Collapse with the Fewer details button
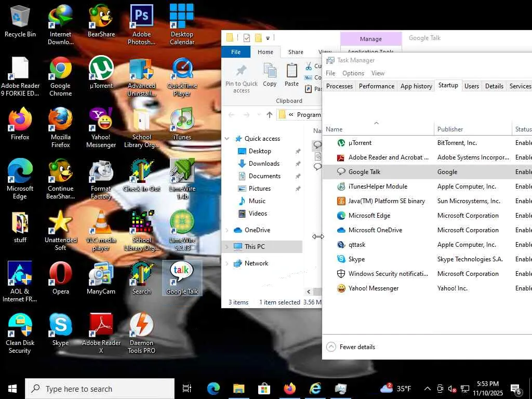Viewport: 532px width, 399px height. (351, 347)
